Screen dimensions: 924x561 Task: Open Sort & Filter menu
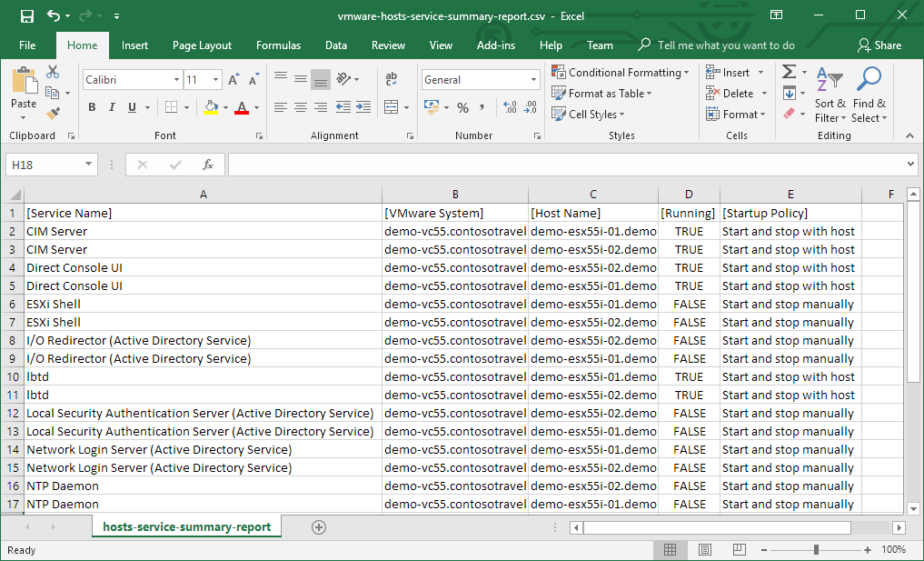tap(830, 95)
